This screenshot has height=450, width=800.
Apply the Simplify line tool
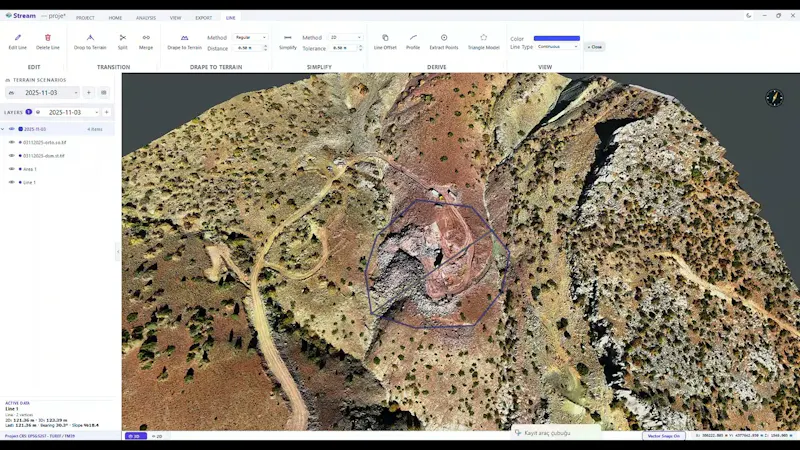pyautogui.click(x=288, y=42)
